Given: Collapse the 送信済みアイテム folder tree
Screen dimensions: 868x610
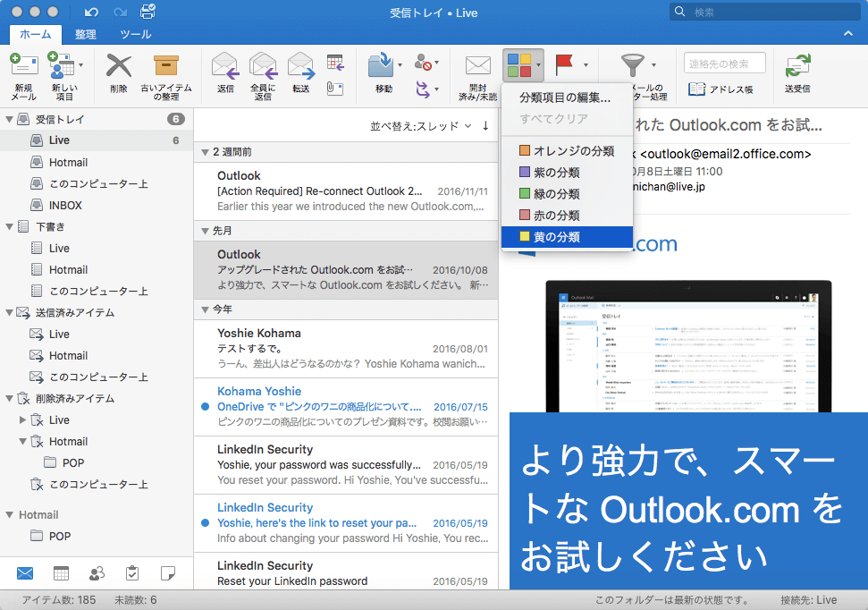Looking at the screenshot, I should coord(10,312).
